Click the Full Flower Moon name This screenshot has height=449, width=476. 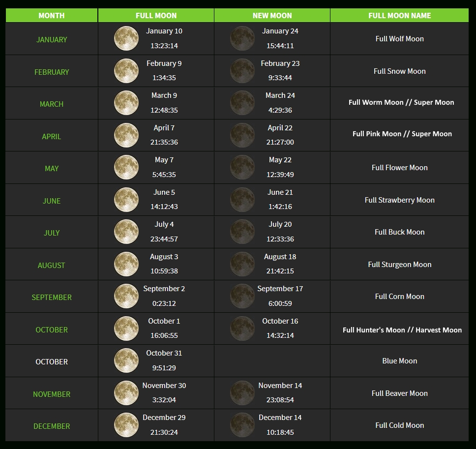[x=399, y=168]
